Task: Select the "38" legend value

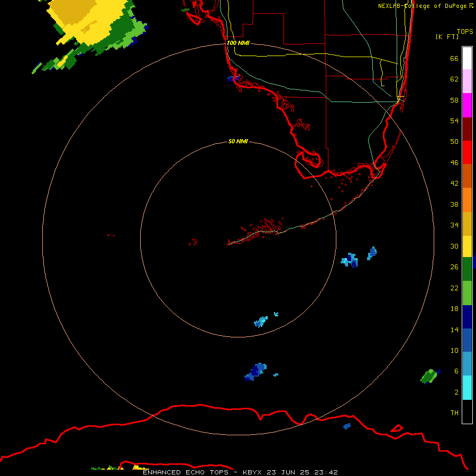Action: tap(454, 205)
